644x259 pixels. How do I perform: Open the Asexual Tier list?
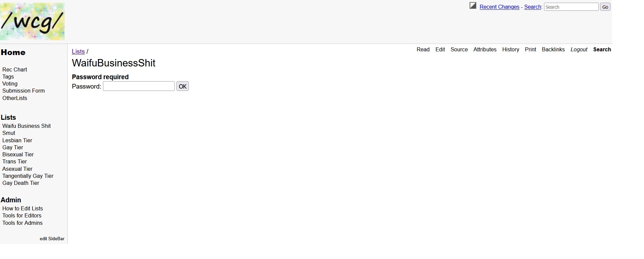[17, 169]
